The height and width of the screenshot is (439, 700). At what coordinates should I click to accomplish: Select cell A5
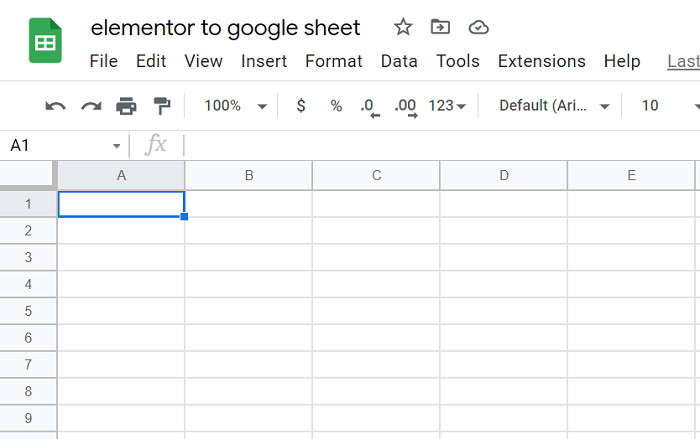coord(121,311)
